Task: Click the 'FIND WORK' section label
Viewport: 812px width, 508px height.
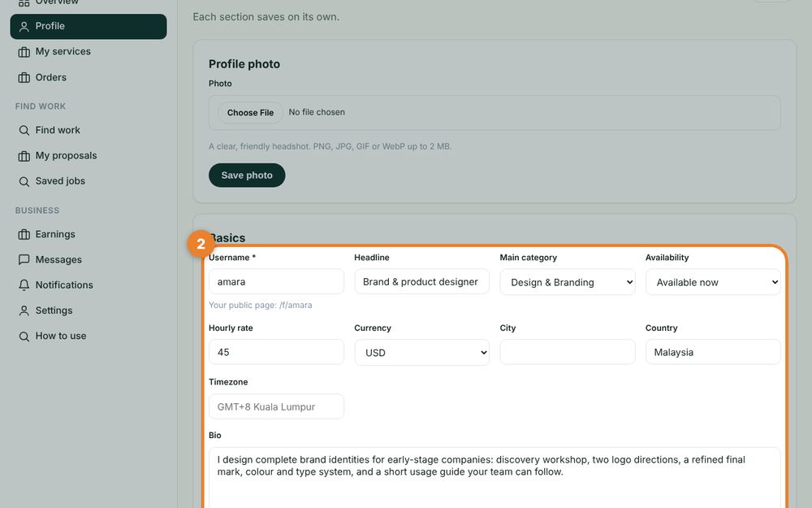Action: click(41, 106)
